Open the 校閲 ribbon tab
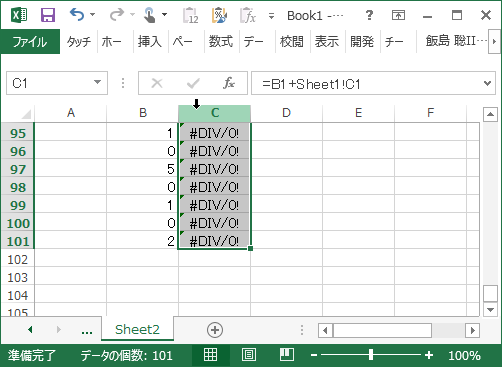This screenshot has height=367, width=502. (292, 42)
